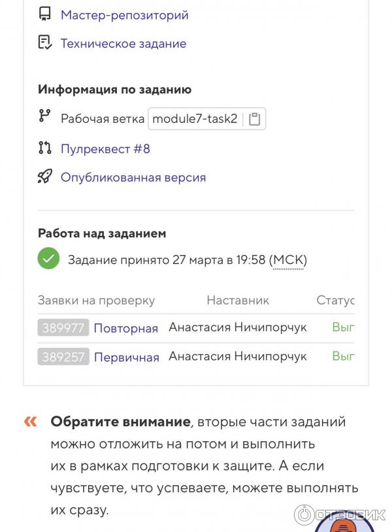Click the repository icon beside Мастер-репозиторий
Image resolution: width=392 pixels, height=532 pixels.
[44, 13]
